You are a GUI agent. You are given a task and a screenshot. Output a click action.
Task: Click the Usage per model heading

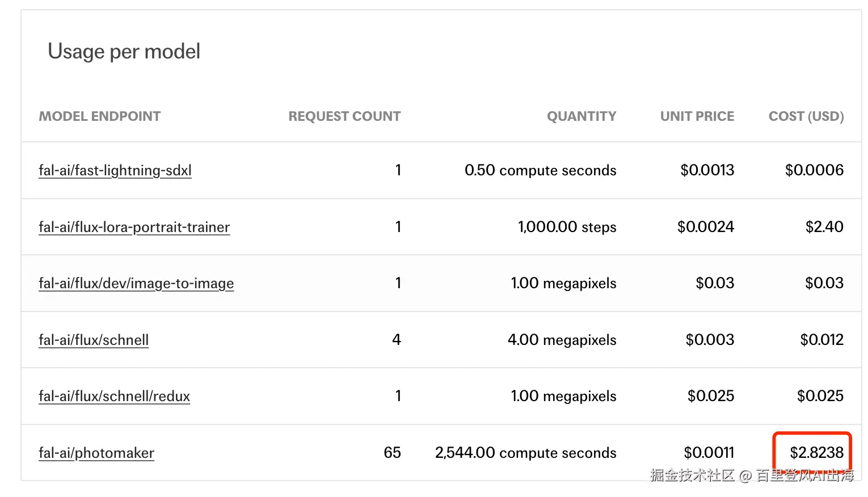click(124, 52)
